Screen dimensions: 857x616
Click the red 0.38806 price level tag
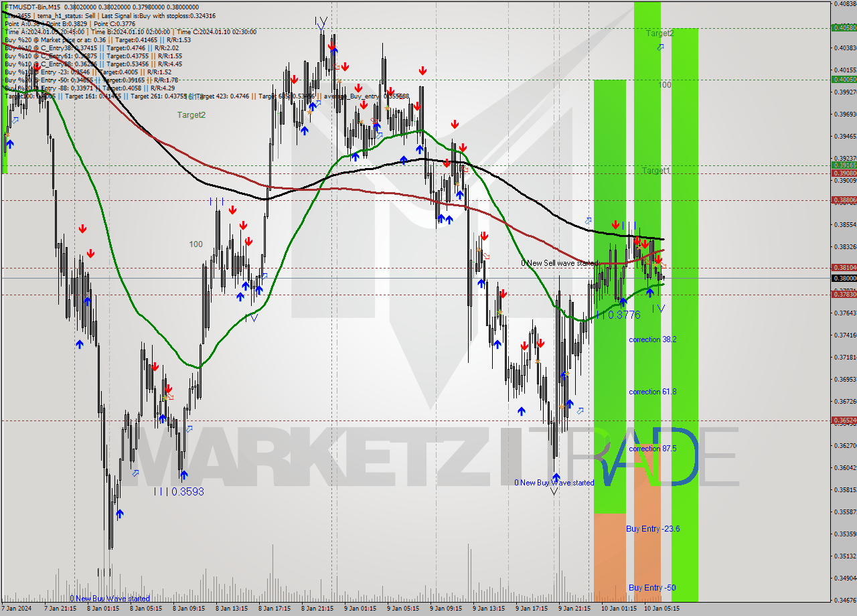click(844, 200)
